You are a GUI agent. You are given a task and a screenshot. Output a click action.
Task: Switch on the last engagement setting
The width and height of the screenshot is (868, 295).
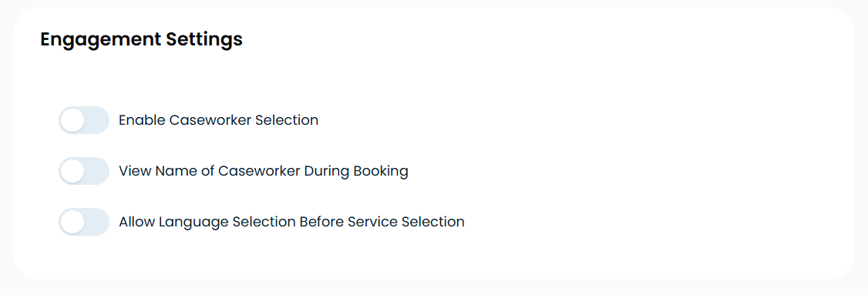click(84, 222)
